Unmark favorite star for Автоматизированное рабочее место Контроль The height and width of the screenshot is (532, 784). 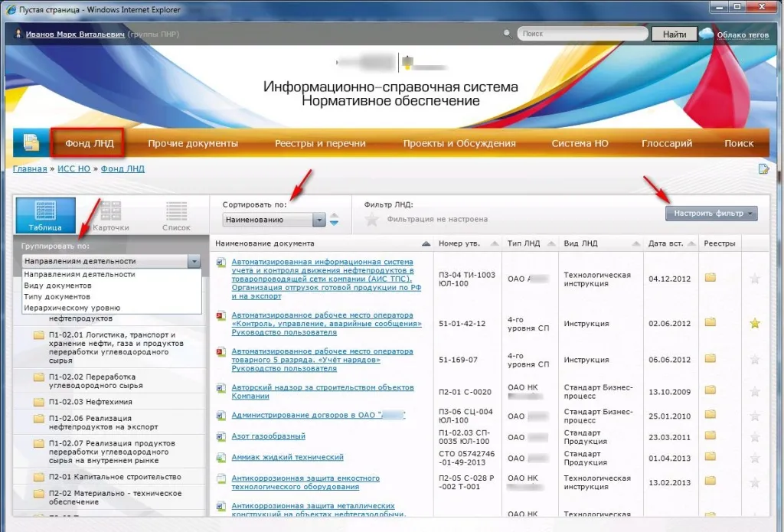(755, 323)
